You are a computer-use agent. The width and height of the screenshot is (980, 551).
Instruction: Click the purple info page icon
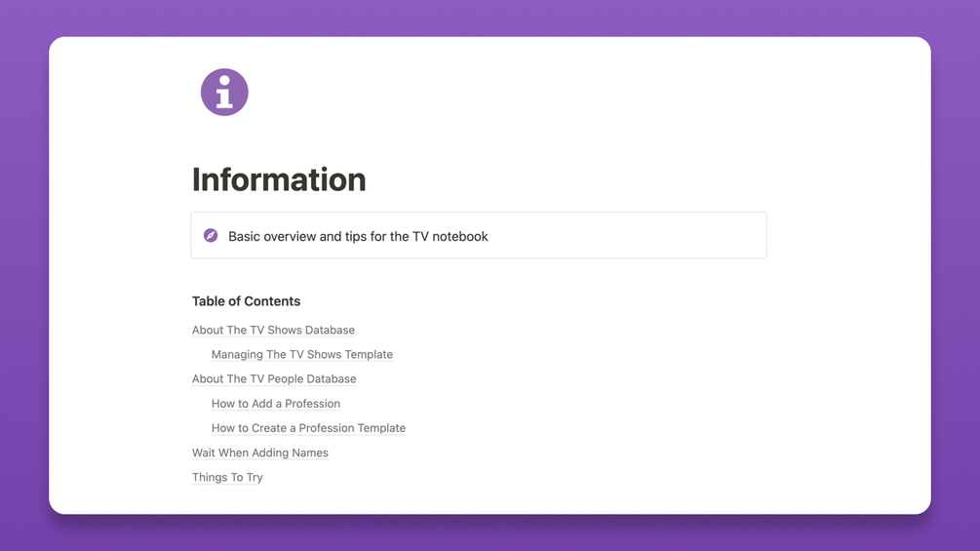[224, 93]
